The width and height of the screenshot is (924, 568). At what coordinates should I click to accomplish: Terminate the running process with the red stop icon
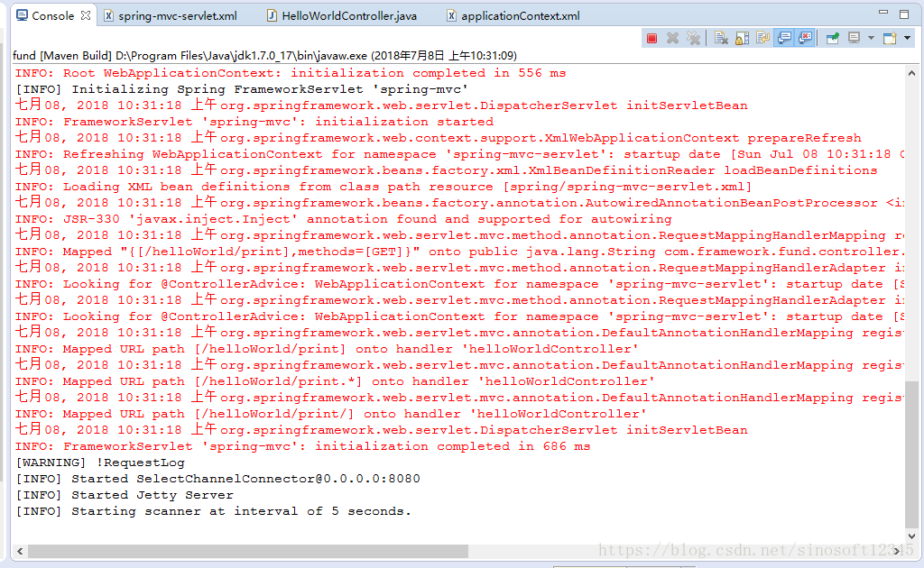pyautogui.click(x=651, y=38)
